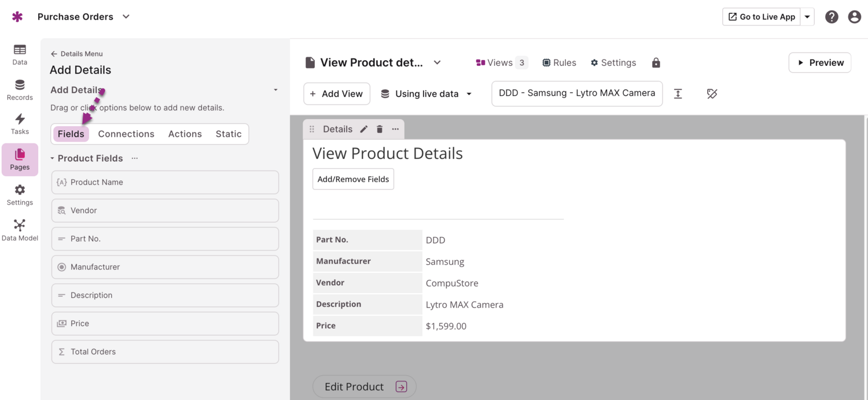Open the Tasks section in sidebar

tap(20, 124)
